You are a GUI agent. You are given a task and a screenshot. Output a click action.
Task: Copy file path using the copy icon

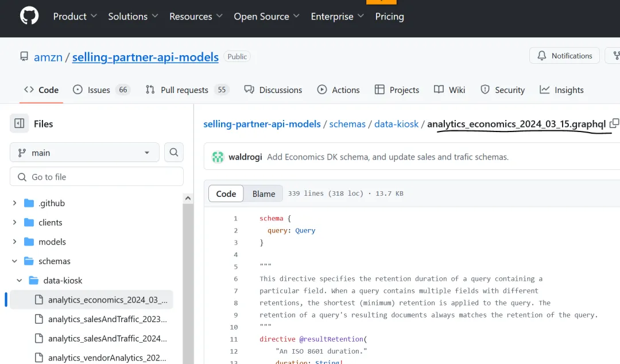614,123
